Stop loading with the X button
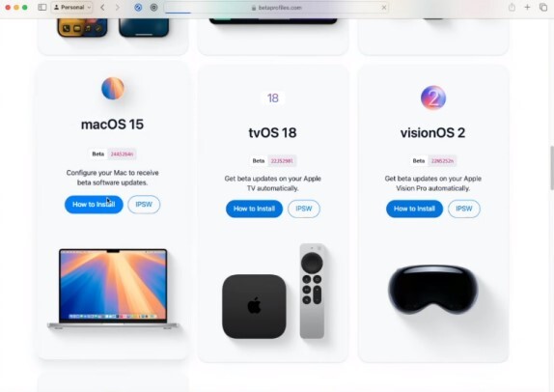Viewport: 554px width, 392px height. (x=384, y=8)
